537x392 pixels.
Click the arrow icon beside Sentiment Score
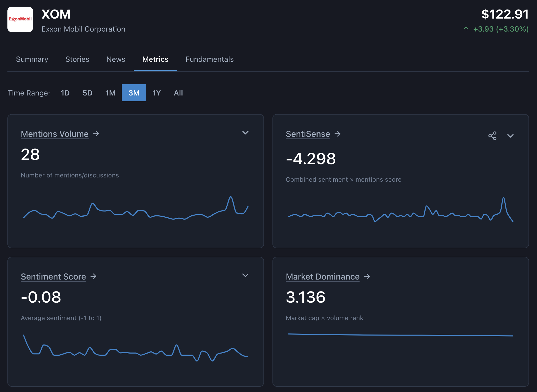(93, 277)
